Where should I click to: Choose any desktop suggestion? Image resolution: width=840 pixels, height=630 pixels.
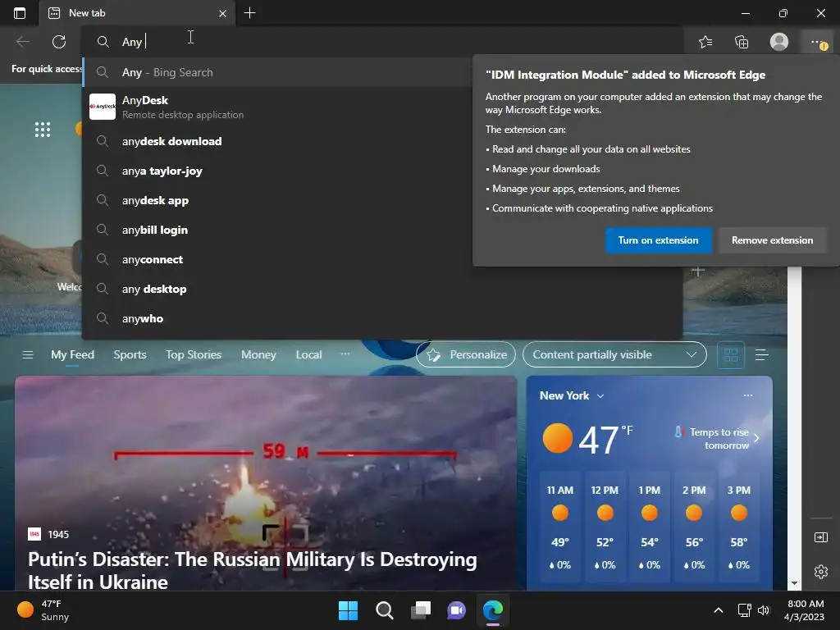pos(383,289)
